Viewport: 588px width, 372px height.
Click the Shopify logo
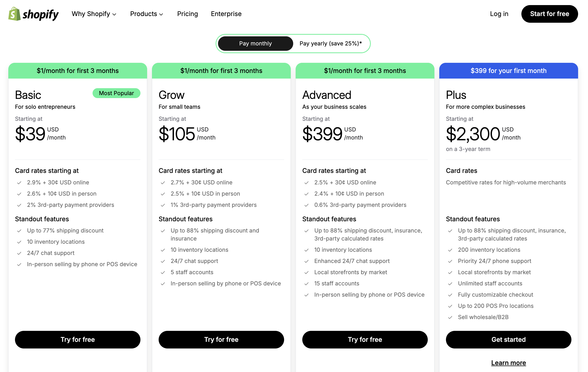pyautogui.click(x=33, y=14)
